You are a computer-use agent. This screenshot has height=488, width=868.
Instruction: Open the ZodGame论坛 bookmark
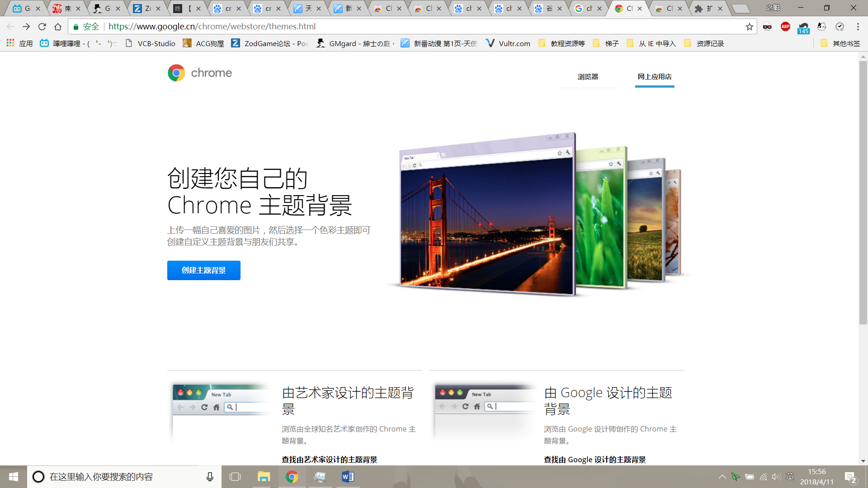pos(270,43)
